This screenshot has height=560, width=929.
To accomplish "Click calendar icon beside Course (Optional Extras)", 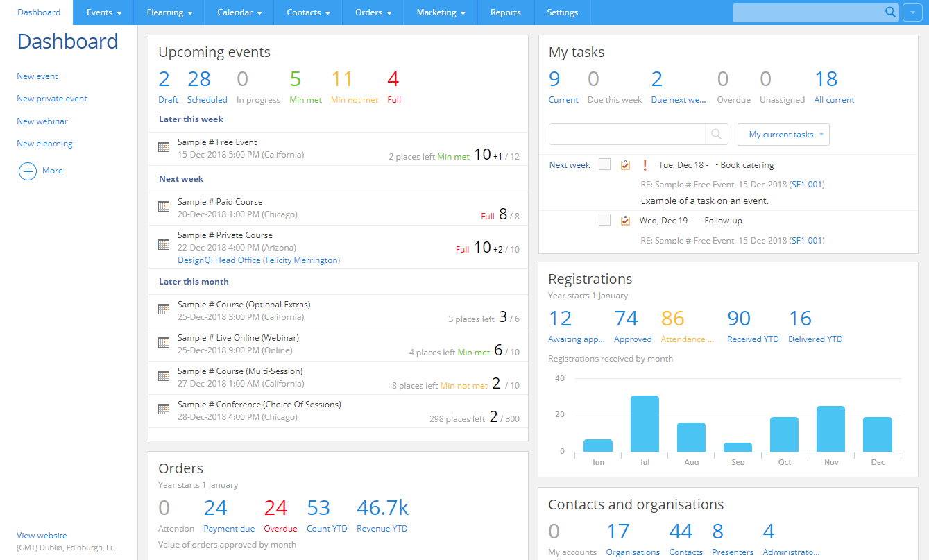I will tap(164, 309).
